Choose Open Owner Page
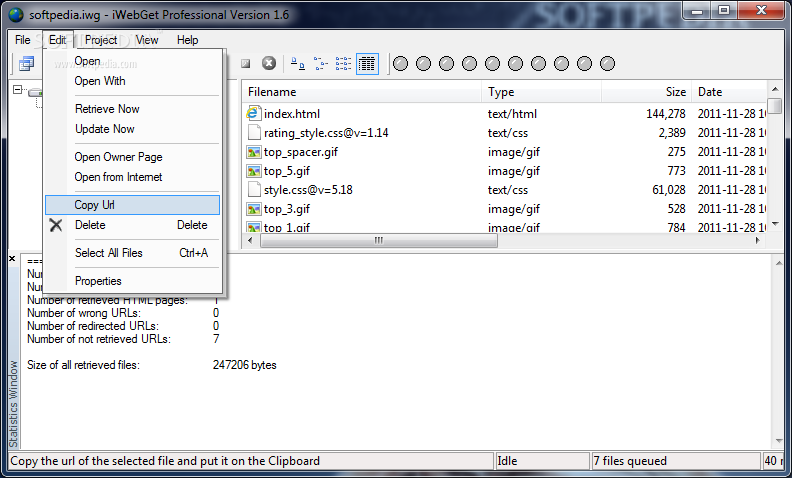The height and width of the screenshot is (478, 792). pos(132,157)
